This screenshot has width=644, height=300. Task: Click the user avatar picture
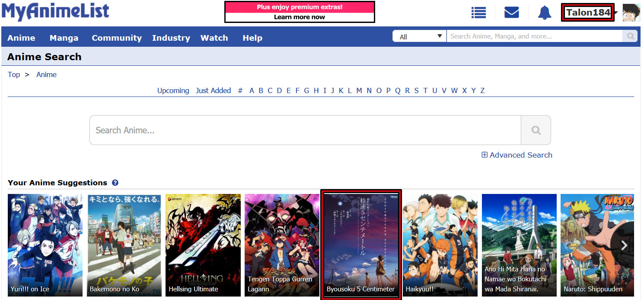click(x=631, y=13)
